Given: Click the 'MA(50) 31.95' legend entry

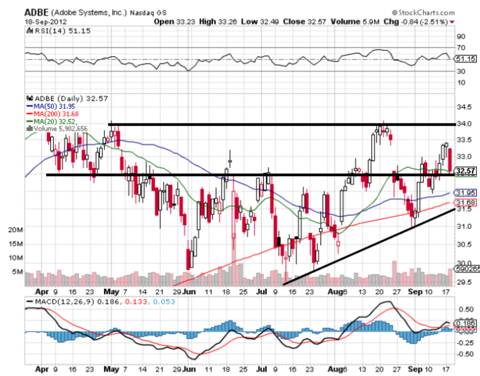Looking at the screenshot, I should tap(54, 107).
